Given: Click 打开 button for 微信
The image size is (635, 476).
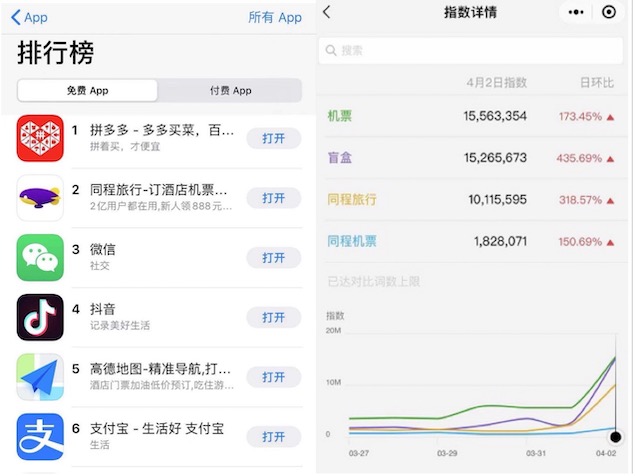Looking at the screenshot, I should 274,258.
